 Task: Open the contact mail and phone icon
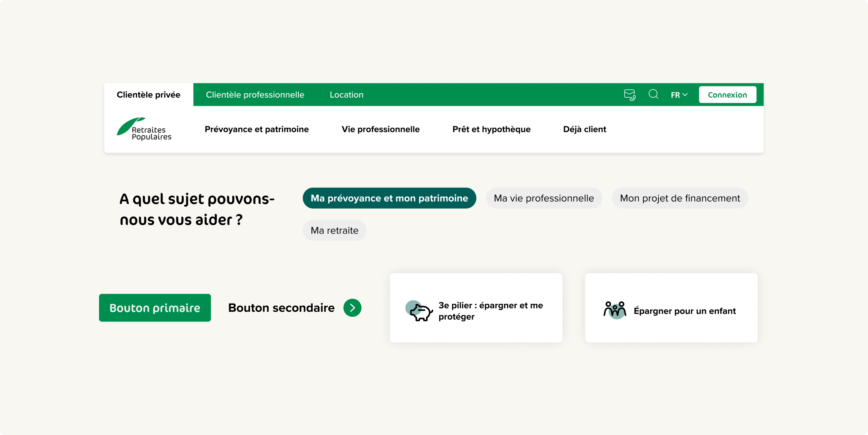[x=629, y=95]
